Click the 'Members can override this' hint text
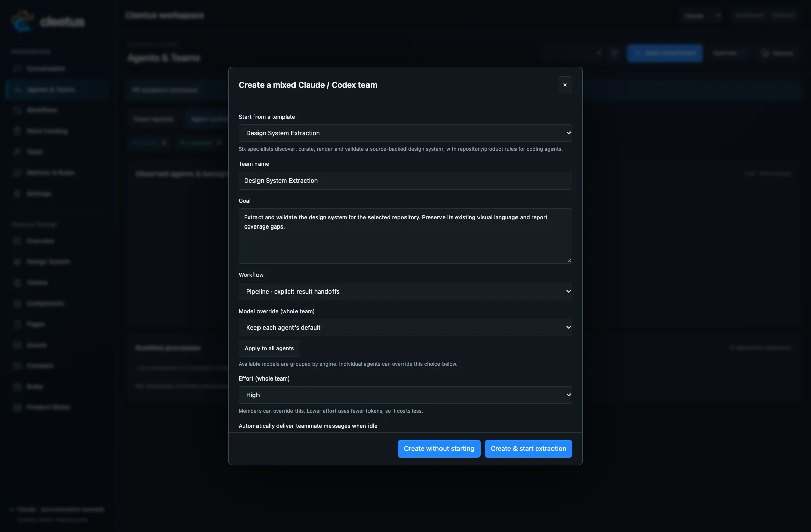Image resolution: width=811 pixels, height=532 pixels. [x=330, y=411]
